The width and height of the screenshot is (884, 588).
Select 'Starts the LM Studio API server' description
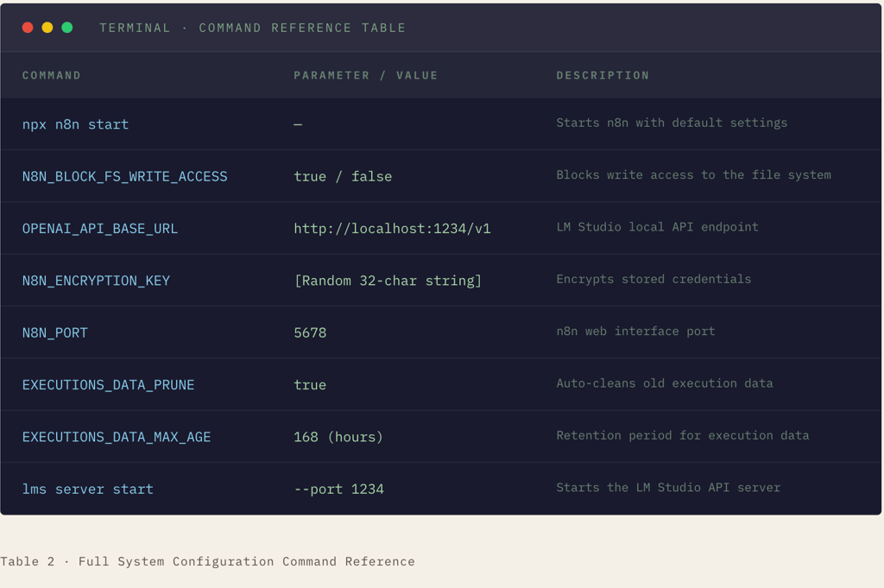click(668, 488)
